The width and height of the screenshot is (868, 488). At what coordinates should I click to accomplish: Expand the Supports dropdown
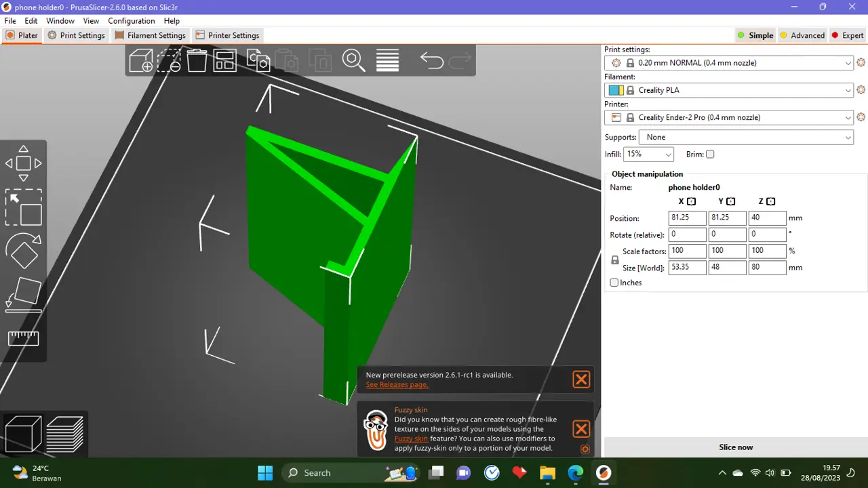746,138
